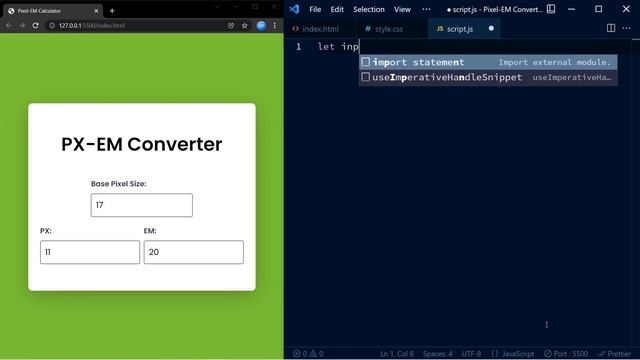Screen dimensions: 640x360
Task: Focus the Base Pixel Size input
Action: pos(142,205)
